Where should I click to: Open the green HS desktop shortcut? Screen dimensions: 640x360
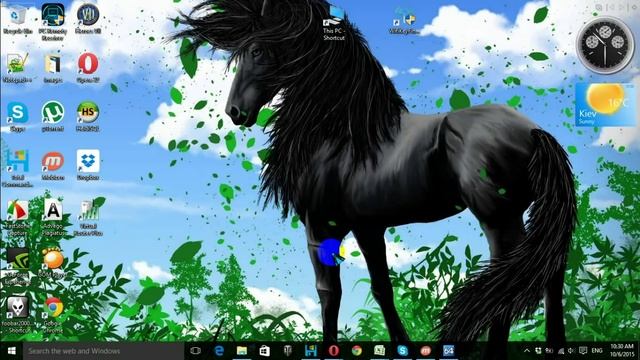coord(88,117)
